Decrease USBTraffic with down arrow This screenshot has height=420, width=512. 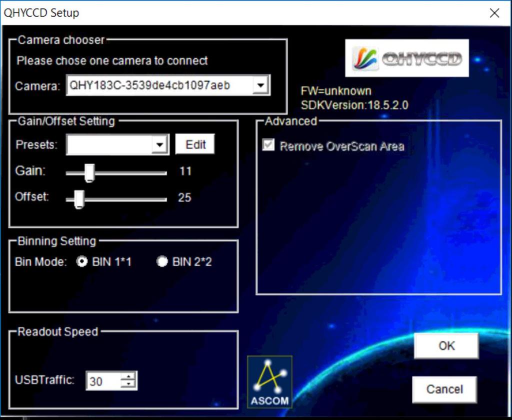(x=128, y=384)
